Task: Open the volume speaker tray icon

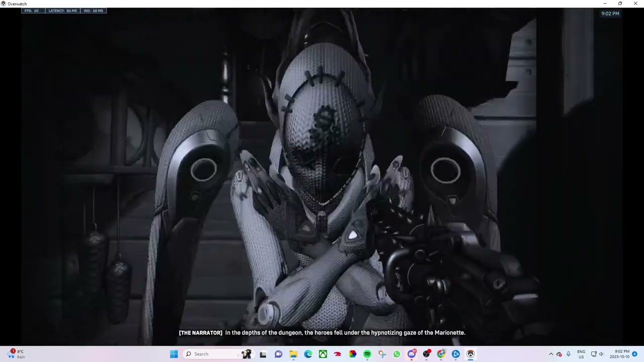Action: pyautogui.click(x=601, y=354)
